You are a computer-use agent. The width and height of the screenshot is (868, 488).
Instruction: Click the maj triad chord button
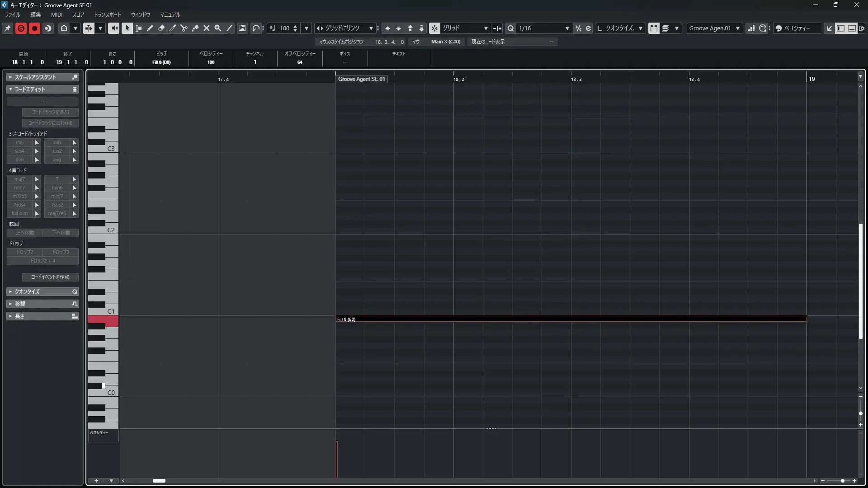tap(19, 142)
